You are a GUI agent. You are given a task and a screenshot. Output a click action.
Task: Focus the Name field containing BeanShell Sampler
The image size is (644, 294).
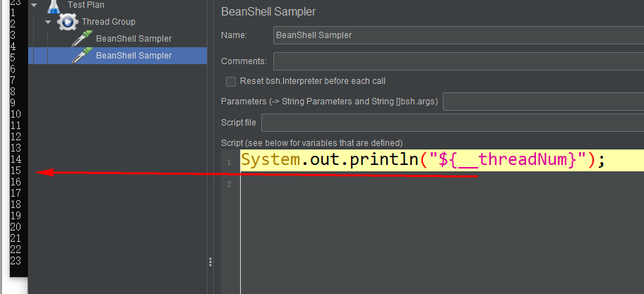(458, 35)
